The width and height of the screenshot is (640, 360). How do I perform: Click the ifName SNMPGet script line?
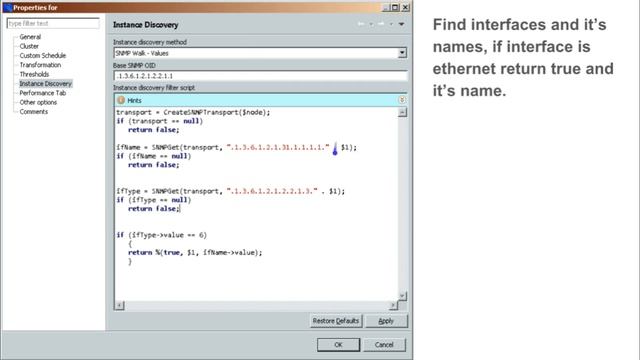click(x=236, y=147)
